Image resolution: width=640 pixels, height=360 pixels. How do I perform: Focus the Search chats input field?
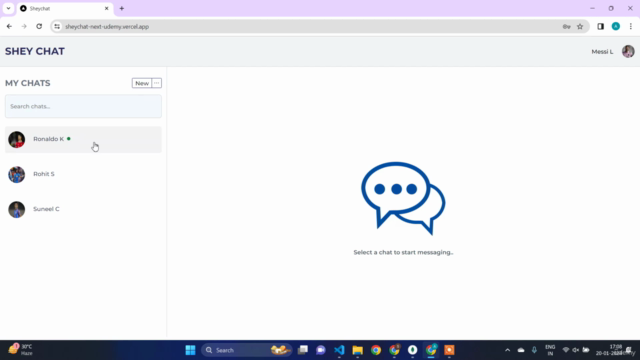[x=83, y=107]
